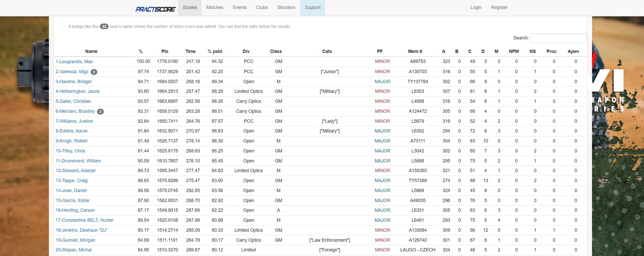The width and height of the screenshot is (644, 256).
Task: Sort by Class column header
Action: click(x=276, y=51)
